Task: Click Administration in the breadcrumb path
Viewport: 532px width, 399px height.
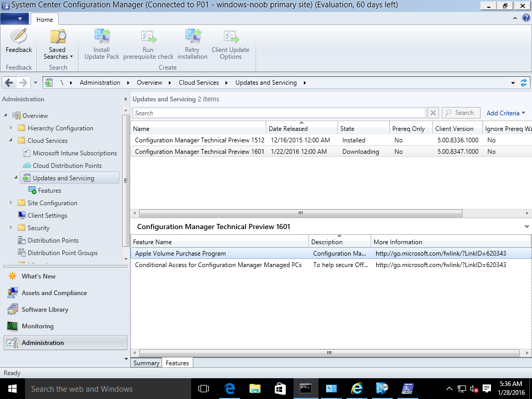Action: click(x=100, y=83)
